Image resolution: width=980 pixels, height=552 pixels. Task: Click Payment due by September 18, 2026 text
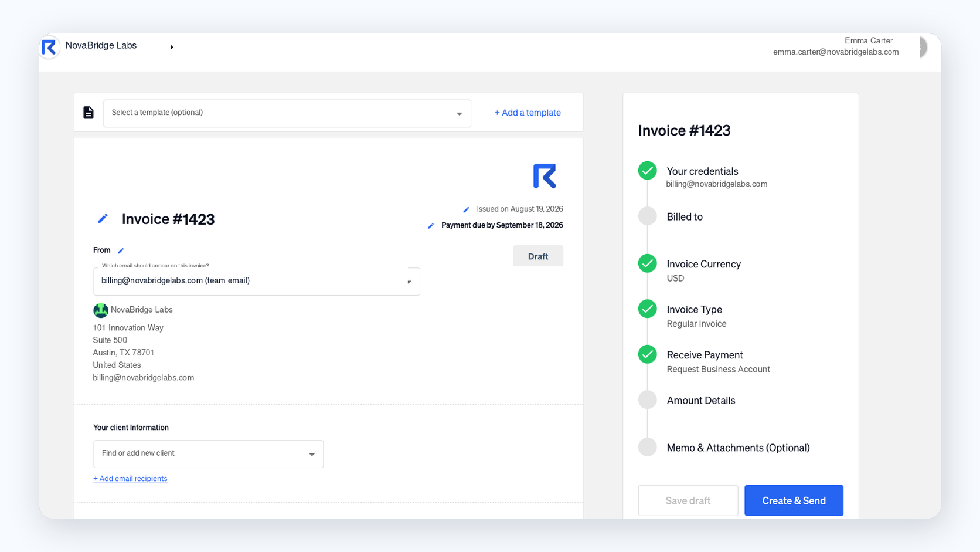(502, 226)
